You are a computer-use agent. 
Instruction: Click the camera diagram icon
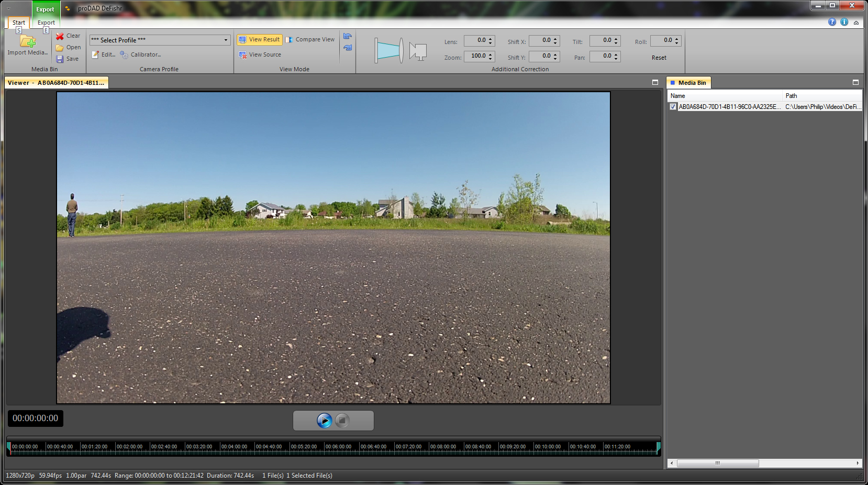click(418, 51)
